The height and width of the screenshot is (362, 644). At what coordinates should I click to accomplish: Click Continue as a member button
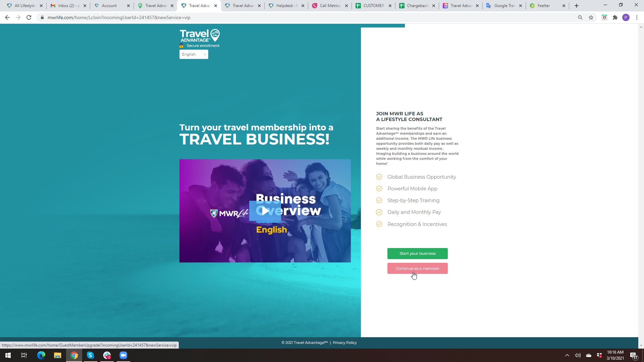pos(417,268)
